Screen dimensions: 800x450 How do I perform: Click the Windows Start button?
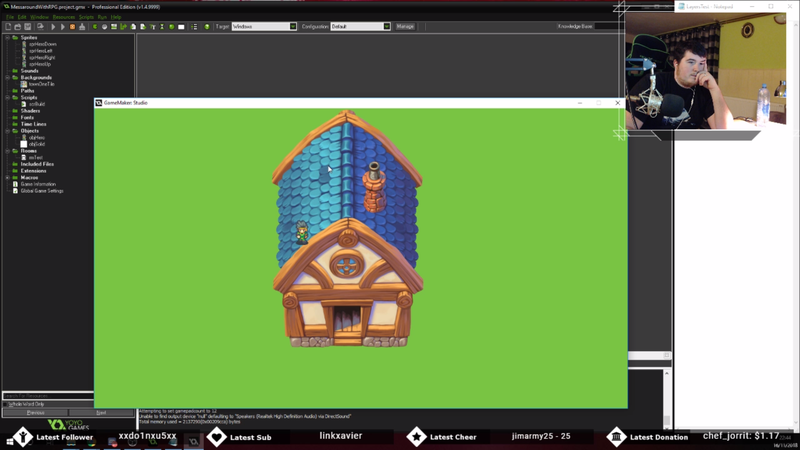pos(10,442)
